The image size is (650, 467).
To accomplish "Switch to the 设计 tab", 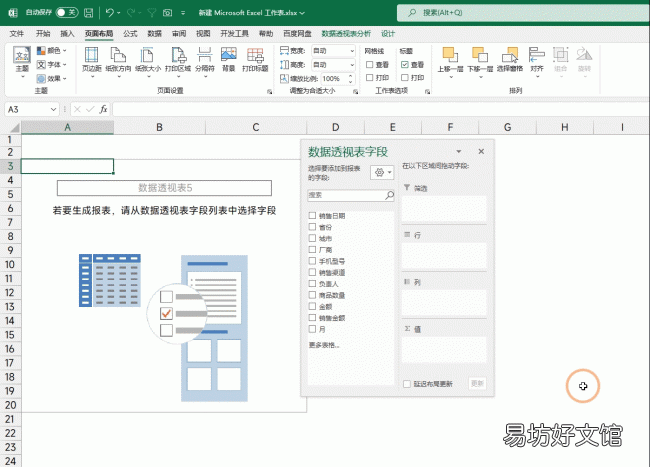I will coord(388,34).
